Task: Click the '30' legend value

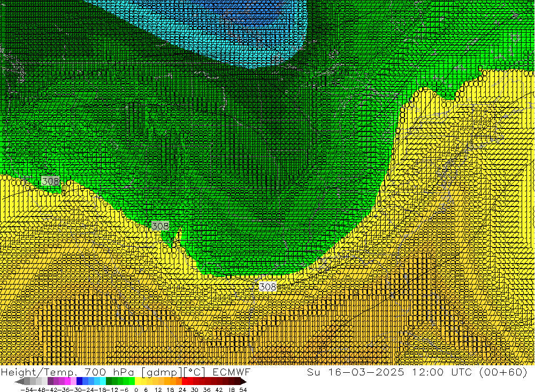Action: tap(195, 390)
